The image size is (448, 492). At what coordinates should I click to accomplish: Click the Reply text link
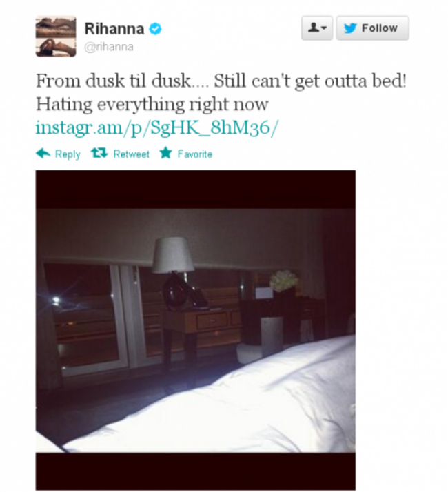[x=68, y=154]
